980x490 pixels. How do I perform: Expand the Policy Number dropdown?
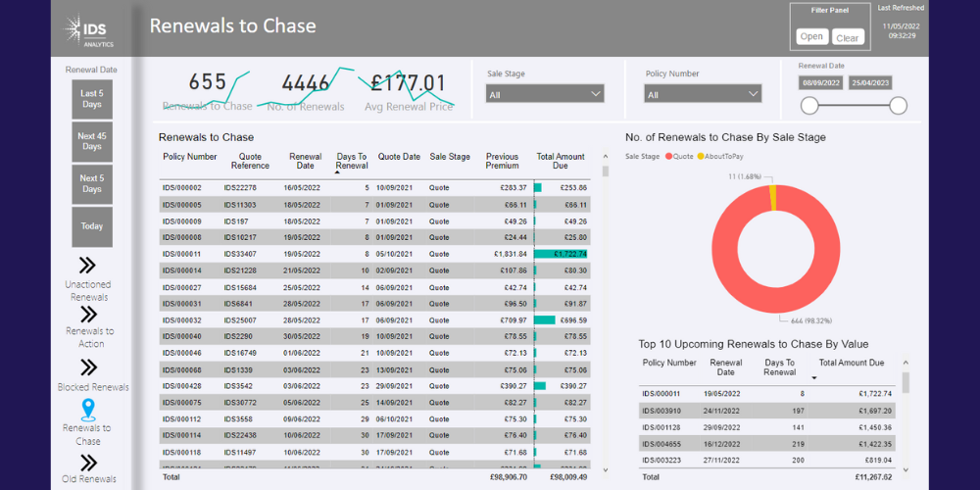pyautogui.click(x=703, y=94)
